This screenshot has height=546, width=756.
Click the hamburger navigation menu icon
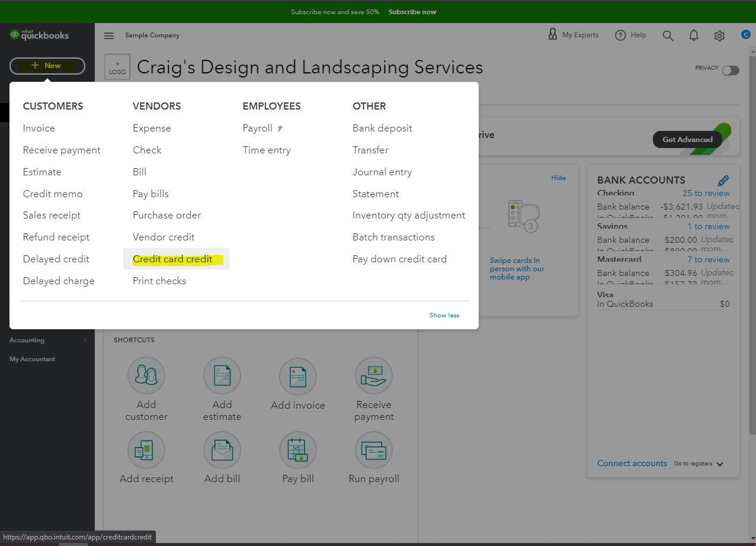[109, 36]
